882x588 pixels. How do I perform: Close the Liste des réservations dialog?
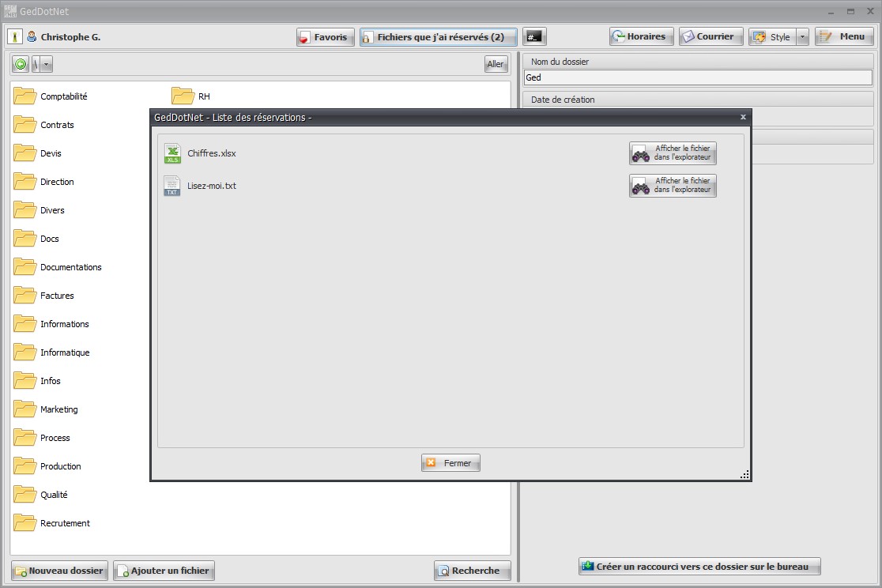[742, 117]
